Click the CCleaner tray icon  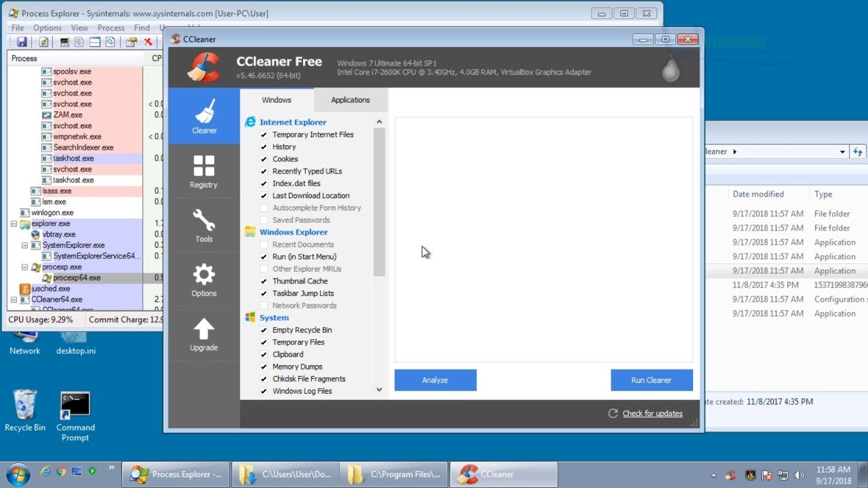(x=731, y=474)
